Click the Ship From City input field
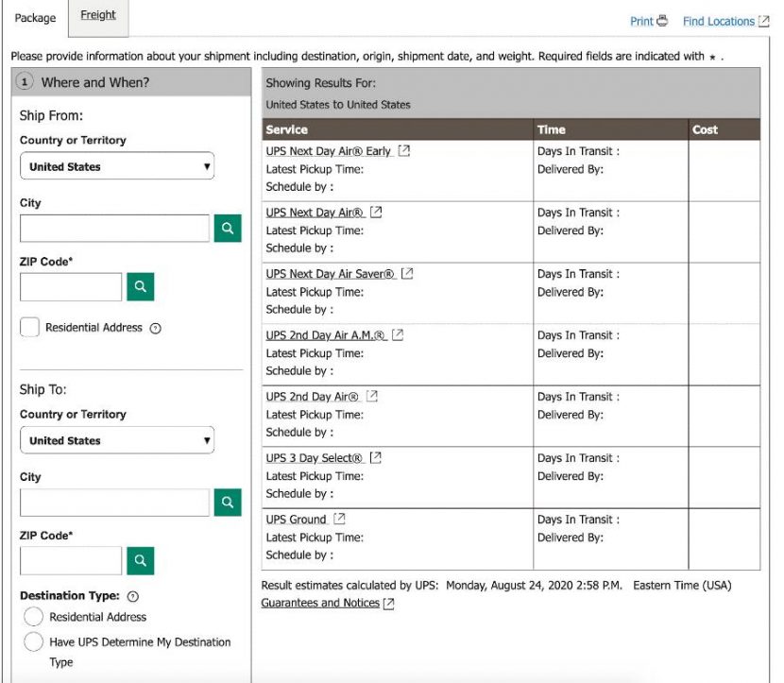This screenshot has height=683, width=784. coord(114,229)
